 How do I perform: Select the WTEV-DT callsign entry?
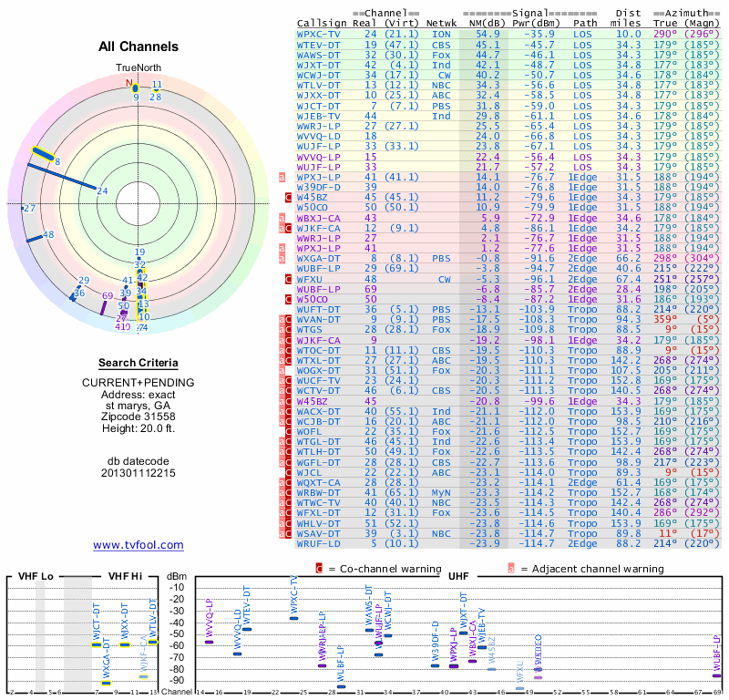[x=319, y=44]
